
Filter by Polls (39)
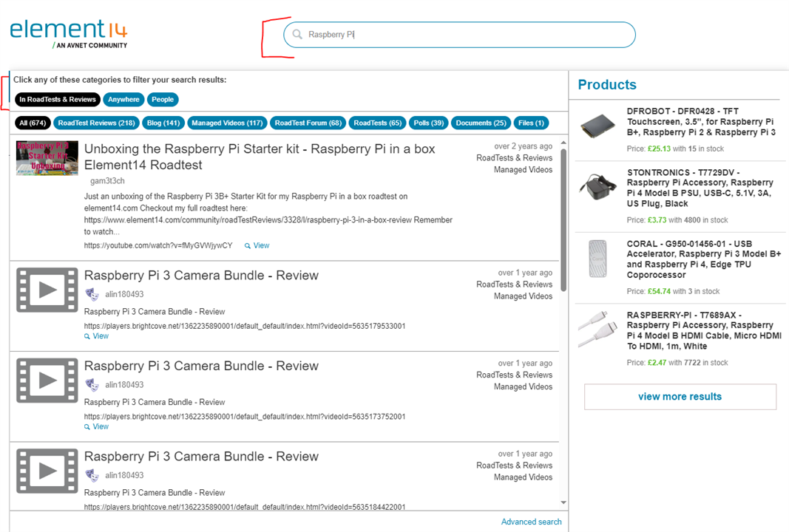pos(429,123)
